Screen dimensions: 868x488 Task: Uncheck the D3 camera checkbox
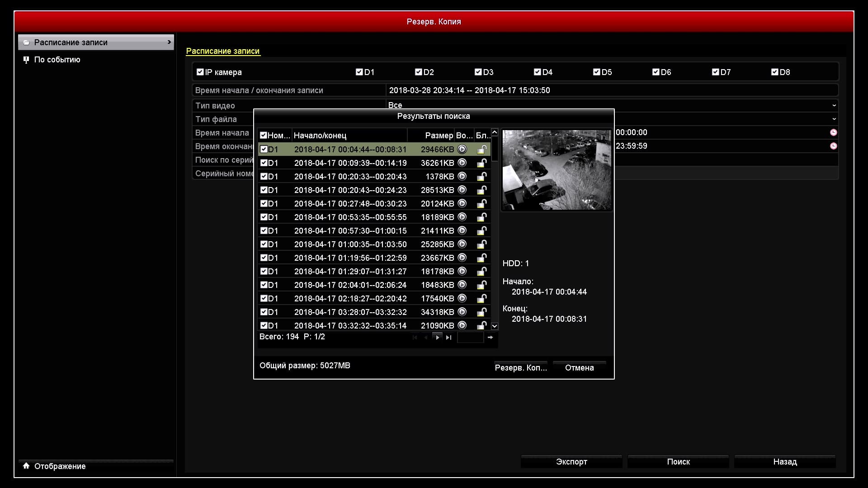click(x=478, y=72)
